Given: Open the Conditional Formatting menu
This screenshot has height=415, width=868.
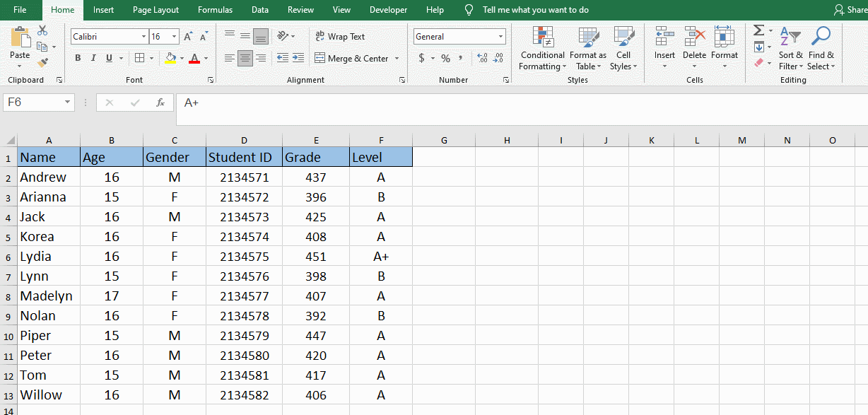Looking at the screenshot, I should pyautogui.click(x=542, y=48).
